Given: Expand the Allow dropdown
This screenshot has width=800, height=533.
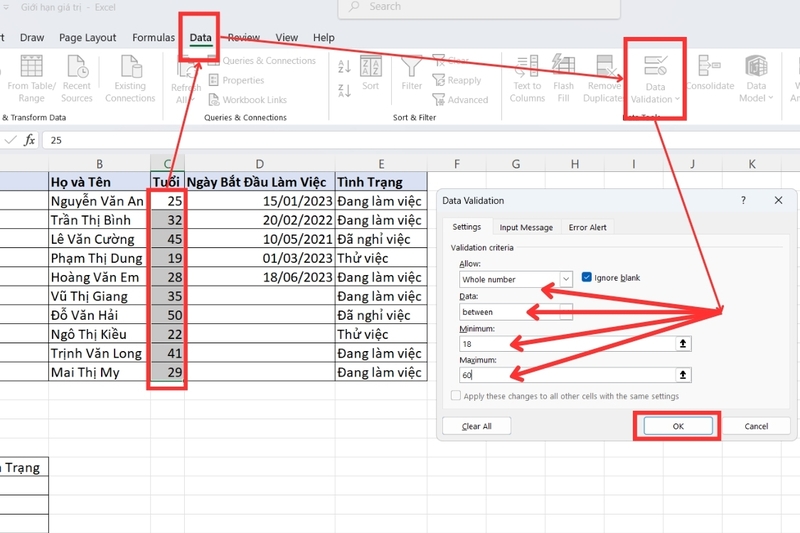Looking at the screenshot, I should click(566, 279).
